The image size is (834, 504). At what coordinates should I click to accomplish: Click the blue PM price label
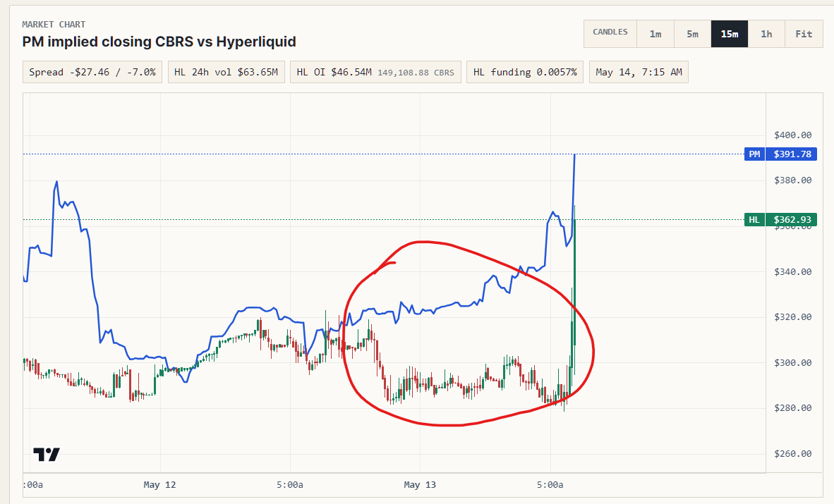tap(754, 154)
